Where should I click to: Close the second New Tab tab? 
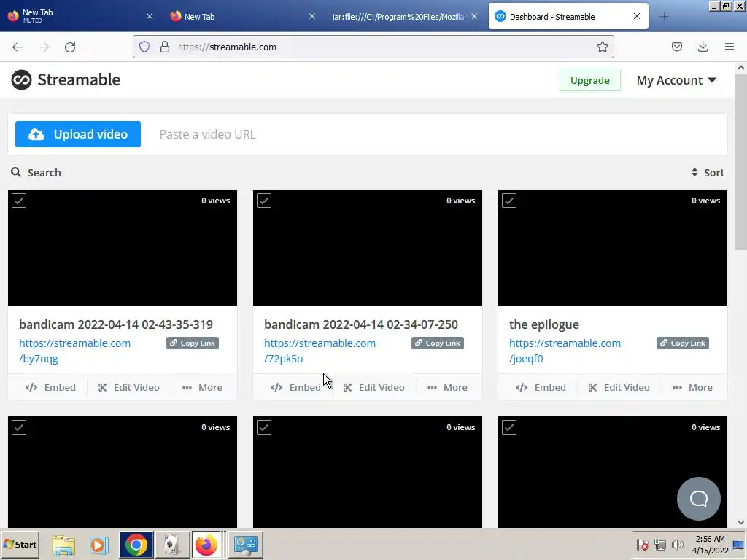coord(312,16)
